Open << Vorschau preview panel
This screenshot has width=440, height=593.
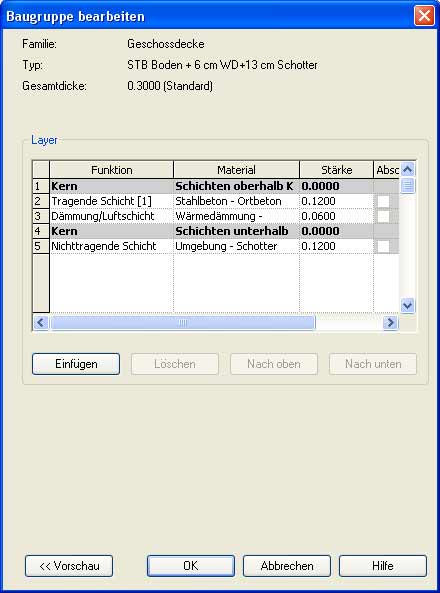[x=69, y=566]
